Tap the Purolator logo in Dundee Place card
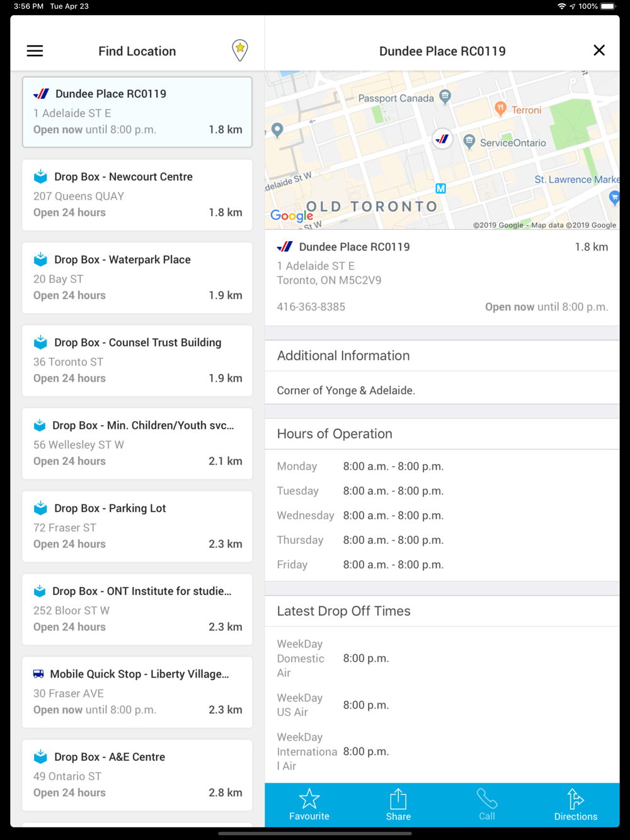The height and width of the screenshot is (840, 630). [x=41, y=94]
